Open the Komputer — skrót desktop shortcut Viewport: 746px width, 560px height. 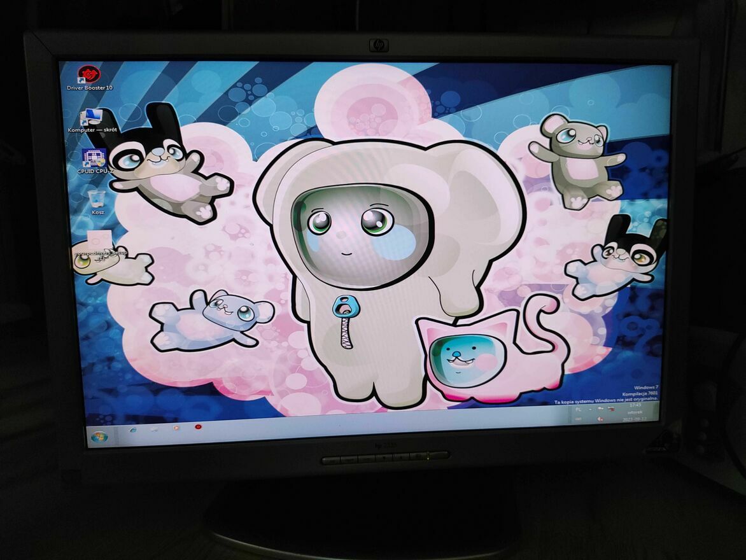(92, 117)
